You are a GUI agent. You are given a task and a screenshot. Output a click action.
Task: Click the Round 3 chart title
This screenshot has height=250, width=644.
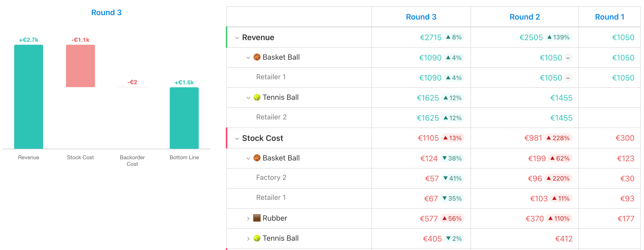pos(106,12)
